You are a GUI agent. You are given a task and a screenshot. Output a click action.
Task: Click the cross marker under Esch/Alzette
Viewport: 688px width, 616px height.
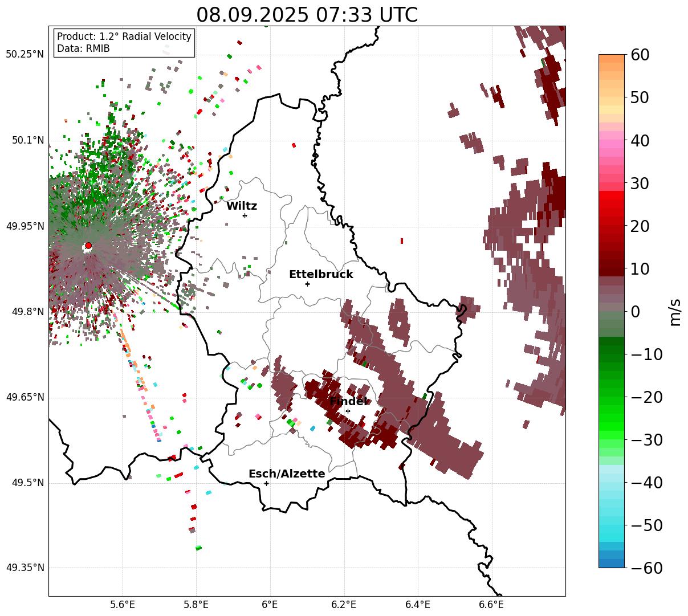click(266, 483)
